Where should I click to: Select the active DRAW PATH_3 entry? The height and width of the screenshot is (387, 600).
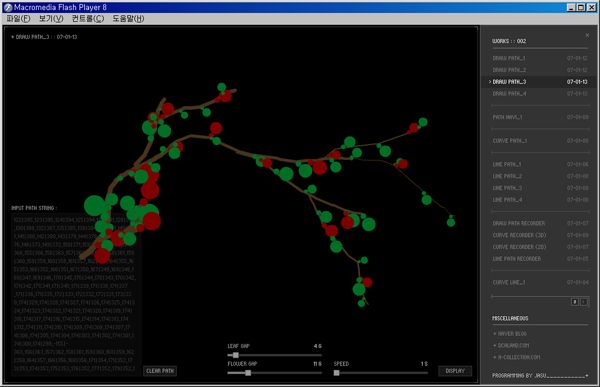click(x=538, y=82)
